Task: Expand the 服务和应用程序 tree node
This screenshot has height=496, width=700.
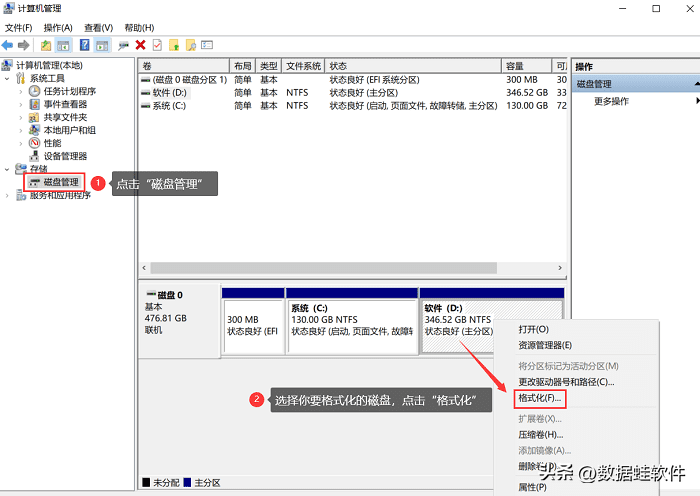Action: [8, 195]
